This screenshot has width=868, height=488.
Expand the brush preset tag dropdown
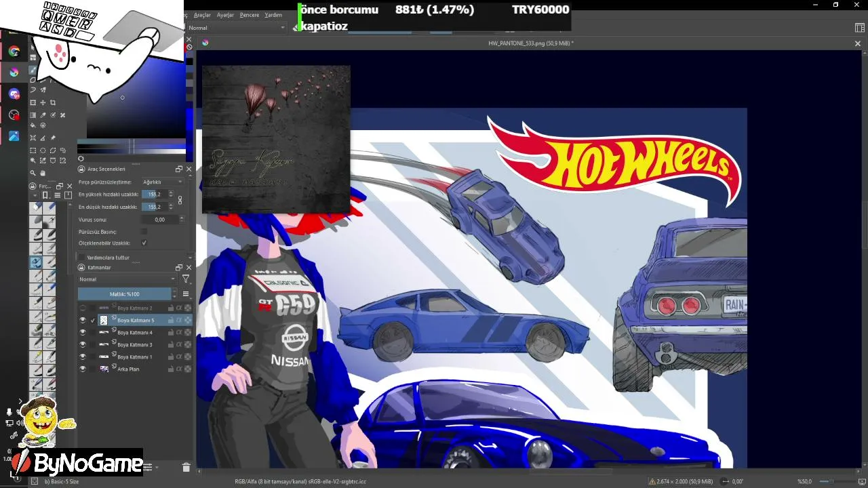coord(35,195)
